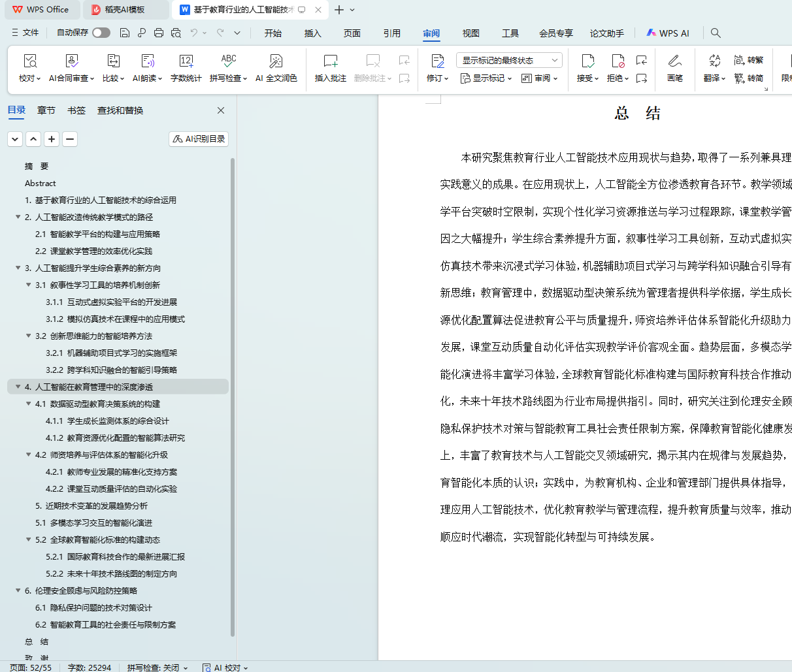Click the 接受 accept revision button
This screenshot has height=672, width=792.
[587, 61]
